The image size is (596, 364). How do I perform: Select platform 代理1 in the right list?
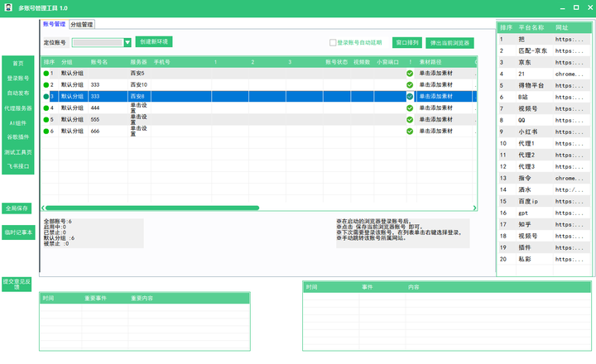545,144
